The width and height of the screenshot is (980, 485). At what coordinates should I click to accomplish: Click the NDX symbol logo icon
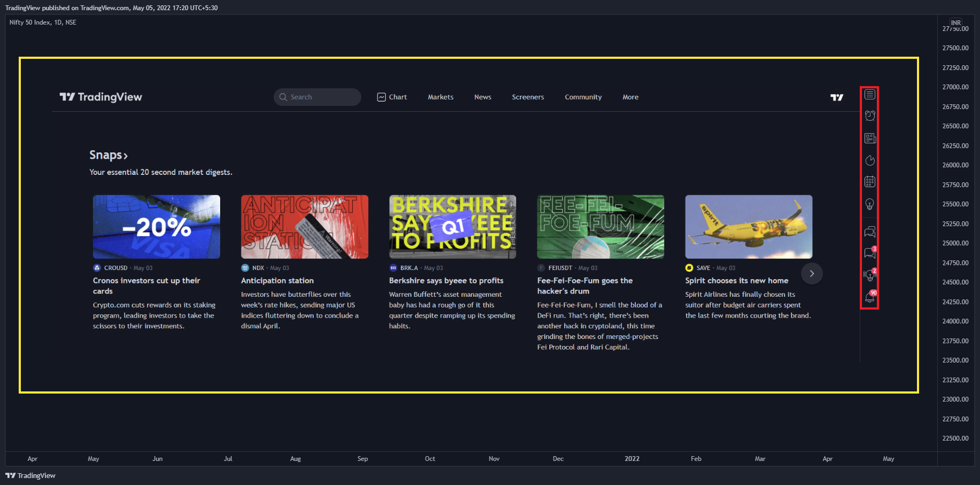click(245, 268)
